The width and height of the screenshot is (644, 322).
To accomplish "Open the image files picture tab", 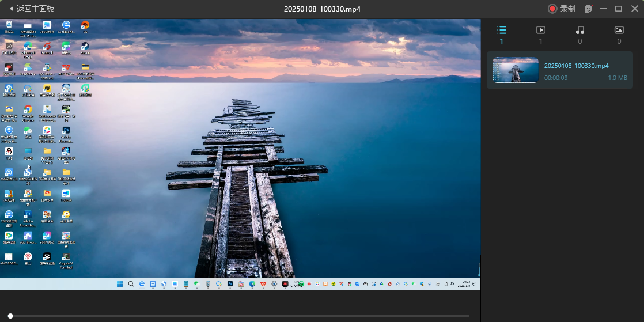I will click(619, 34).
